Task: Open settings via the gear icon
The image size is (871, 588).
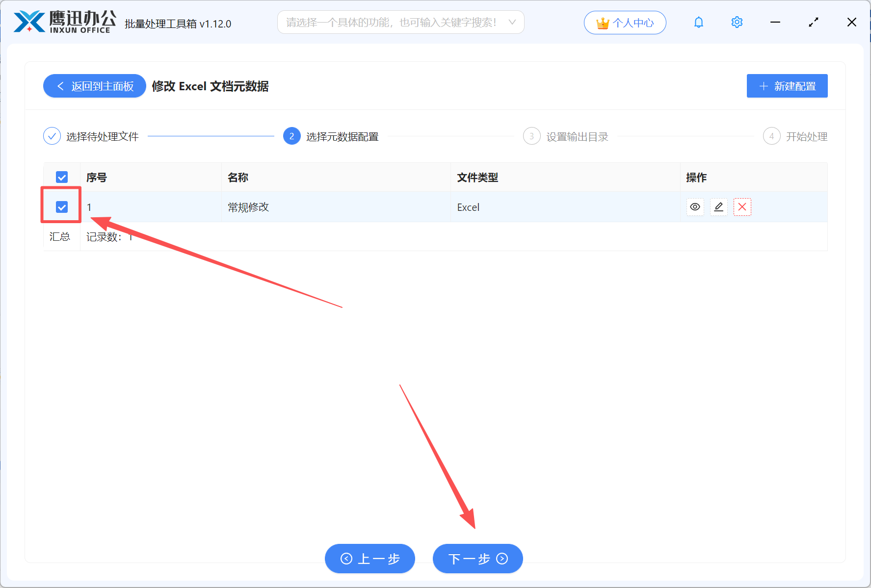Action: click(737, 23)
